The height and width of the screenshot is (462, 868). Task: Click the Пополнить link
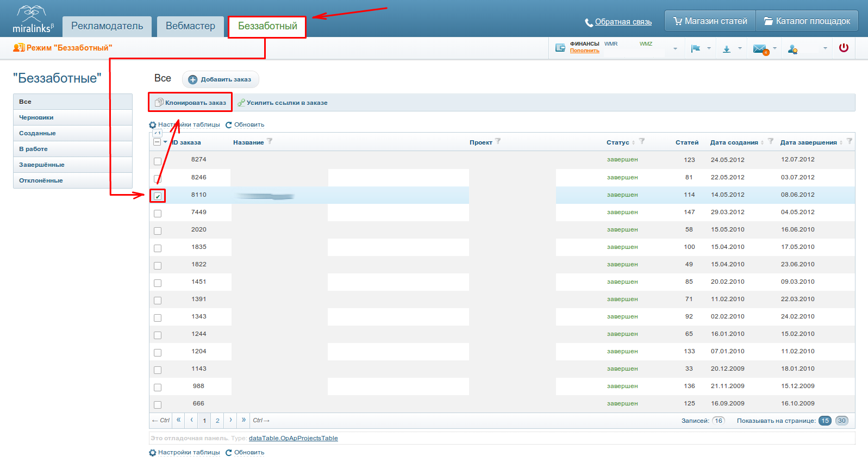click(x=585, y=51)
